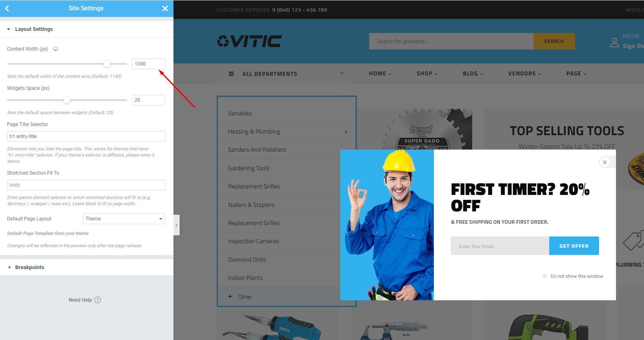
Task: Click the Vitic site logo
Action: (x=250, y=41)
